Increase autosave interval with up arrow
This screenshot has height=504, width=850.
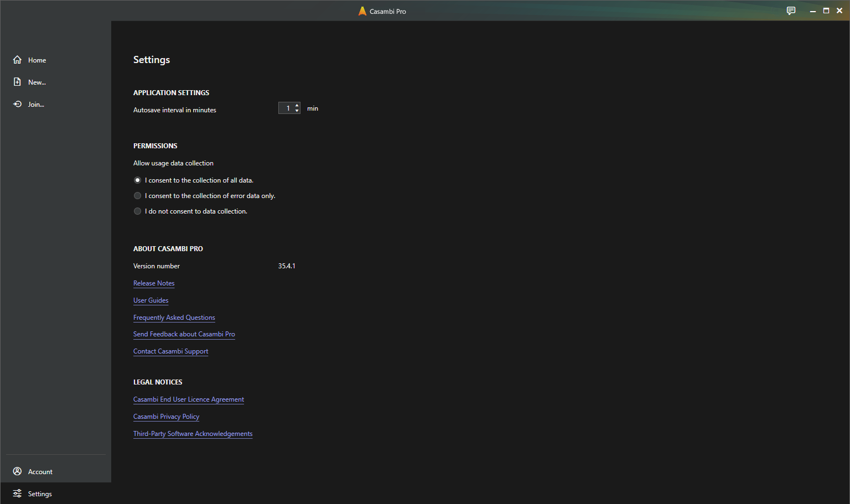click(x=297, y=105)
